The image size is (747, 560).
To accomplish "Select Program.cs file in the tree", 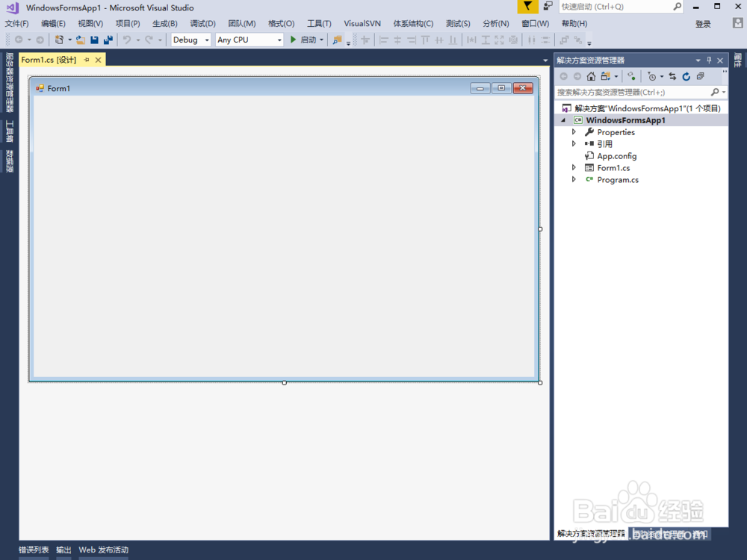I will [x=618, y=179].
